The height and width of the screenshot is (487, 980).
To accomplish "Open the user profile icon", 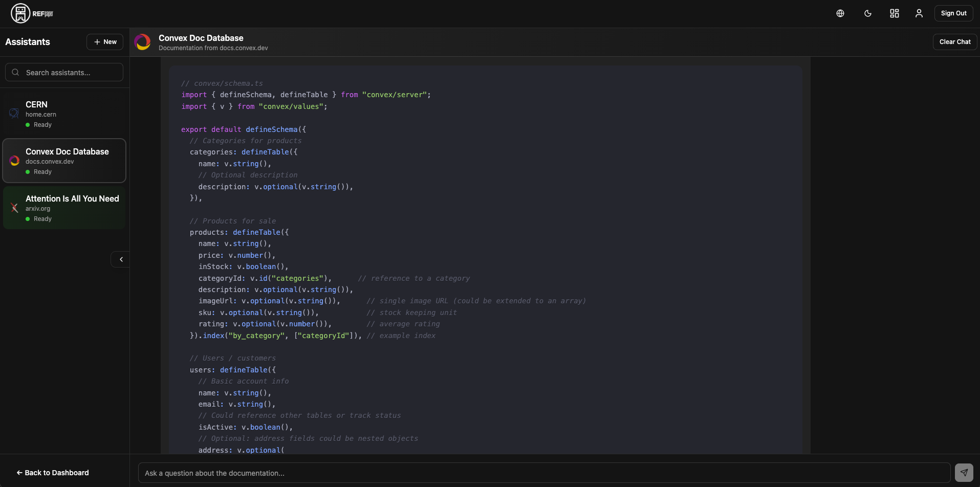I will click(x=919, y=13).
